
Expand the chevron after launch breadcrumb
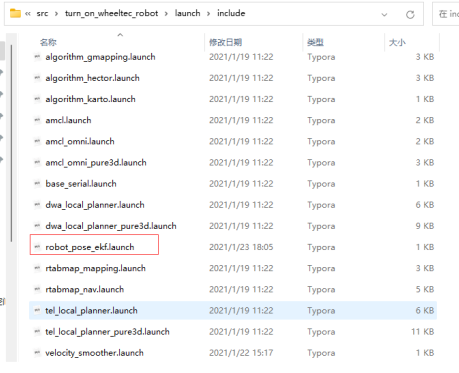point(209,14)
